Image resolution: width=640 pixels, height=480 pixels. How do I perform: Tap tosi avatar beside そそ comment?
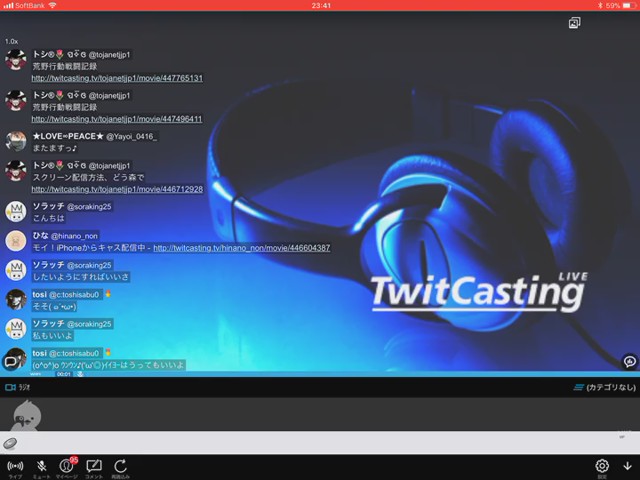click(x=16, y=300)
